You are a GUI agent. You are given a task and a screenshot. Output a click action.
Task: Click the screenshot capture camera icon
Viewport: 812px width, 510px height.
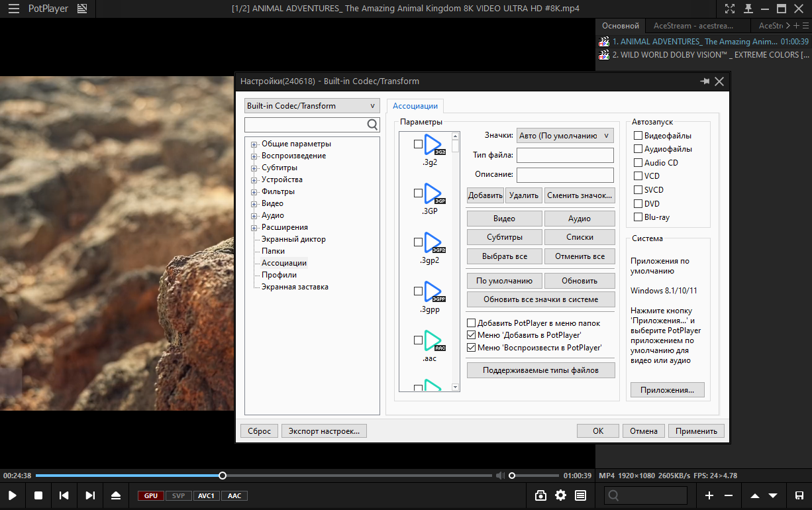pyautogui.click(x=541, y=495)
